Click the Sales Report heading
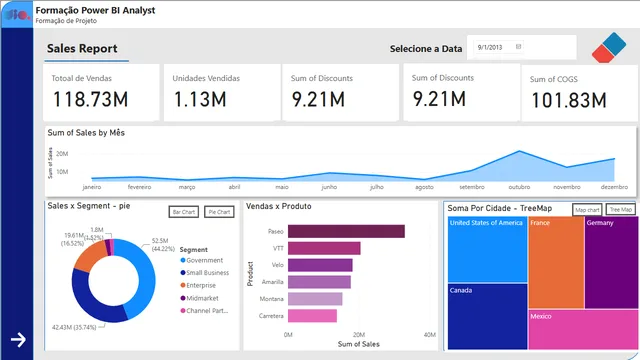The height and width of the screenshot is (360, 640). (82, 49)
